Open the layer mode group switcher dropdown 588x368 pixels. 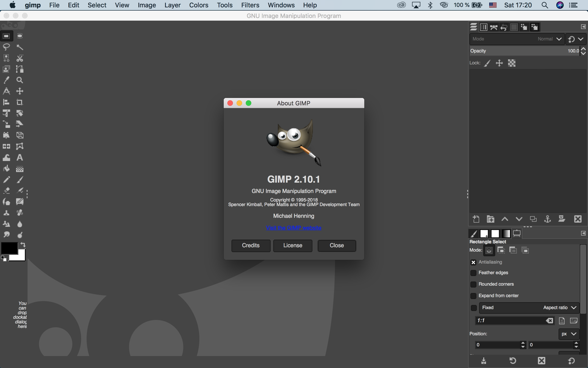(x=576, y=39)
